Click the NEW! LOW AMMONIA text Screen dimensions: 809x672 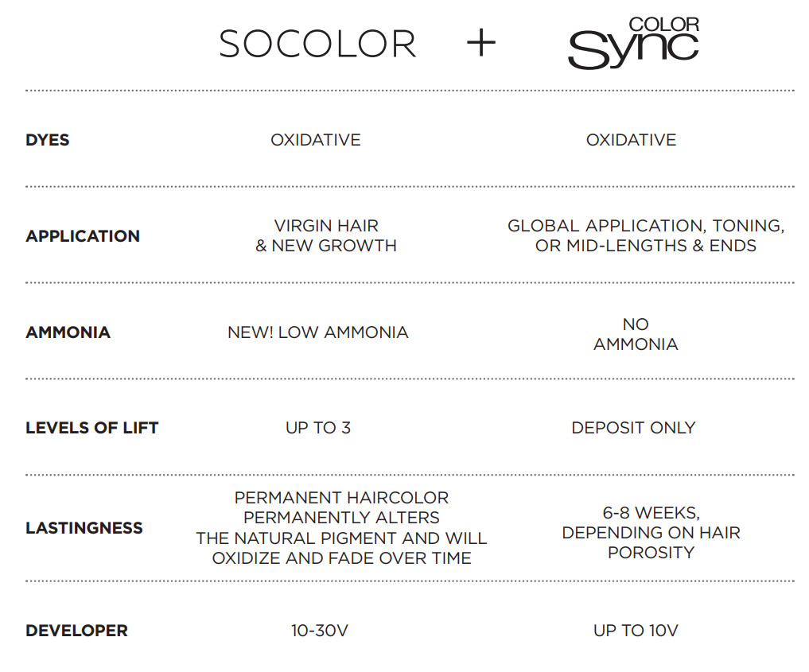[x=318, y=332]
